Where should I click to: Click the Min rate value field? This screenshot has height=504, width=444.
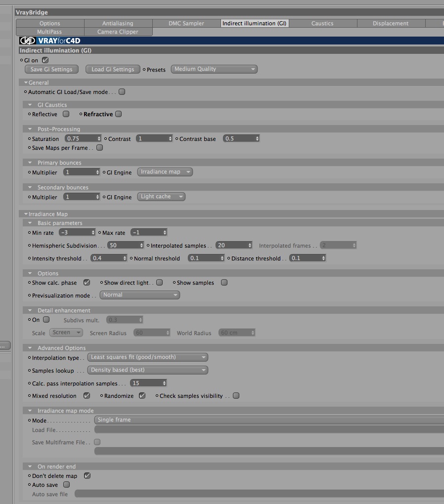click(75, 232)
